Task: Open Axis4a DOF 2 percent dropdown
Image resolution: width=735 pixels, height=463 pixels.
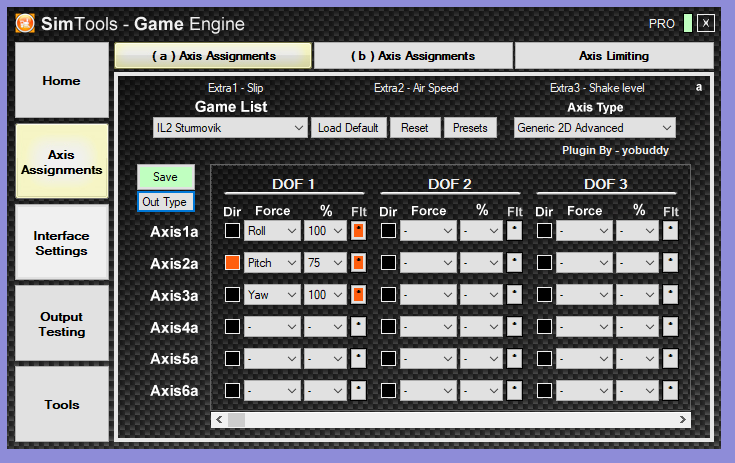Action: tap(481, 326)
